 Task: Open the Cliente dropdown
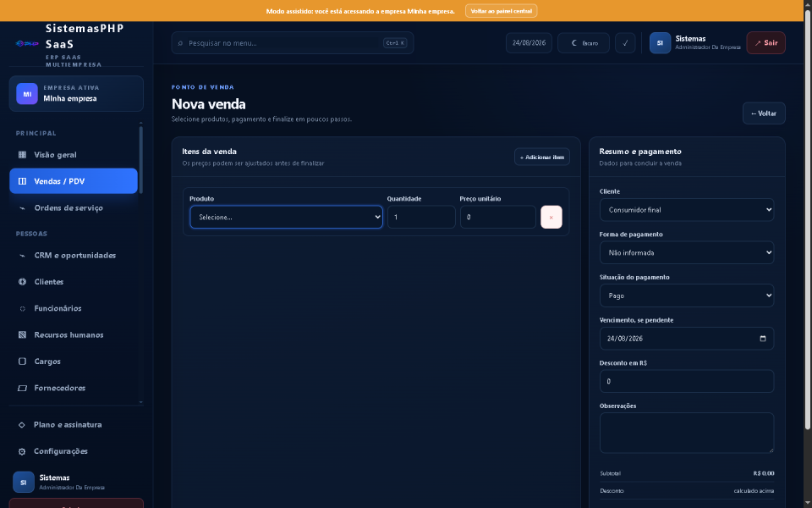click(687, 210)
